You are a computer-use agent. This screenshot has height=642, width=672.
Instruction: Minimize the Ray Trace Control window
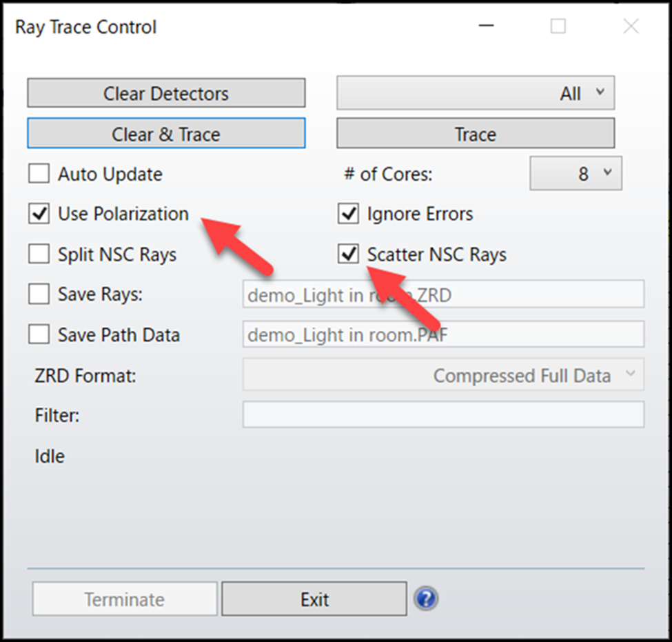(486, 26)
